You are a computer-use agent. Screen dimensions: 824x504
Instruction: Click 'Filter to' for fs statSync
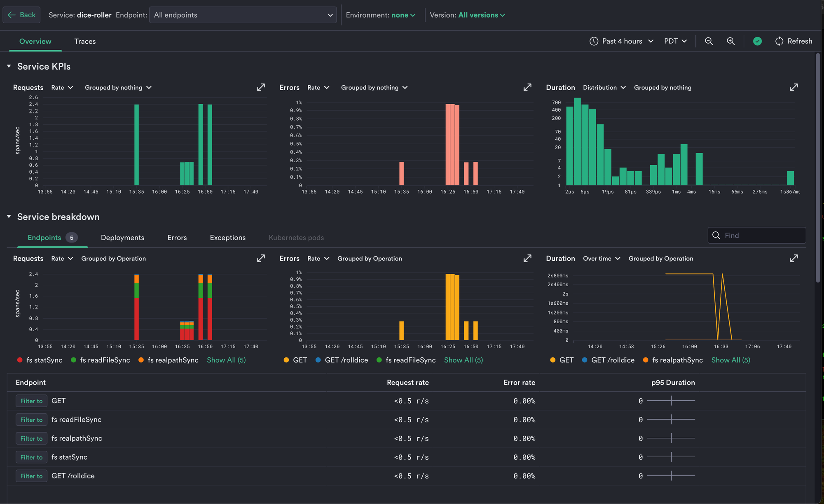31,457
